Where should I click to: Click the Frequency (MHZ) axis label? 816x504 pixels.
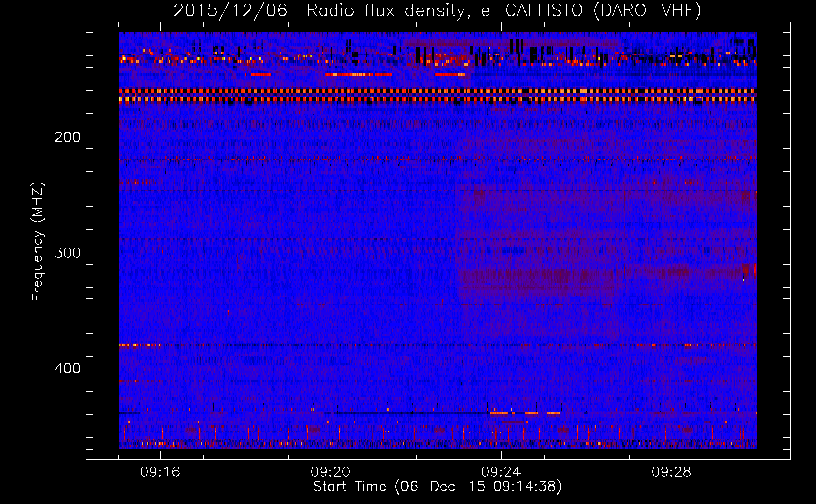(38, 241)
